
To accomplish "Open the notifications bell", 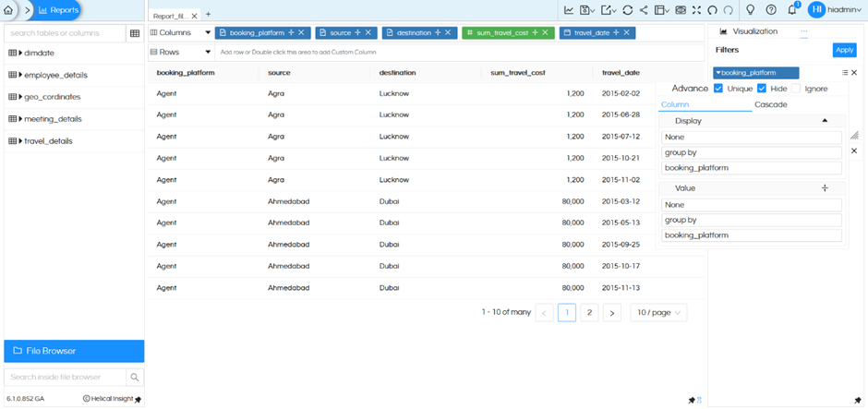I will point(792,10).
